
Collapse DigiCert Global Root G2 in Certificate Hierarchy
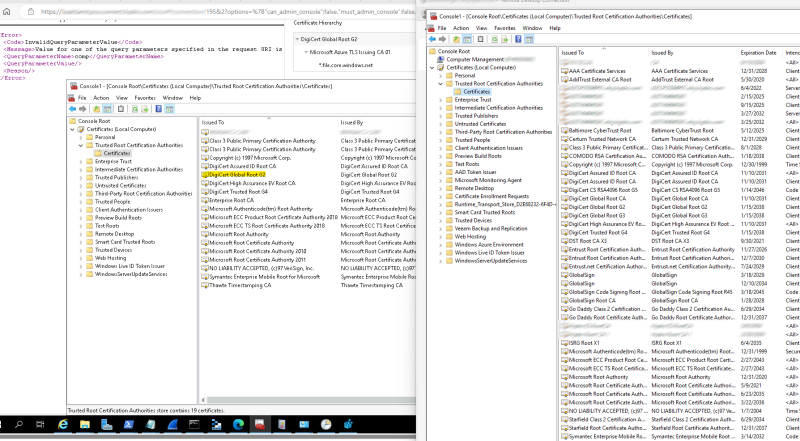tap(297, 39)
